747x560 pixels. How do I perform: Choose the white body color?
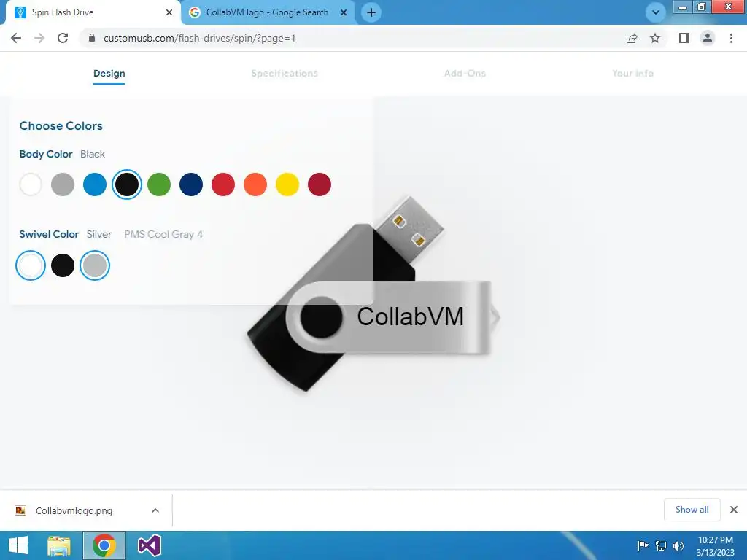31,184
